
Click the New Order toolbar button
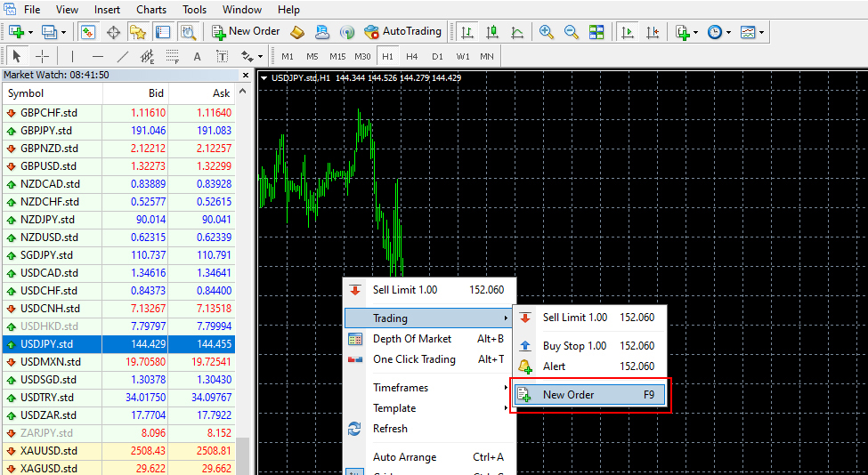246,31
